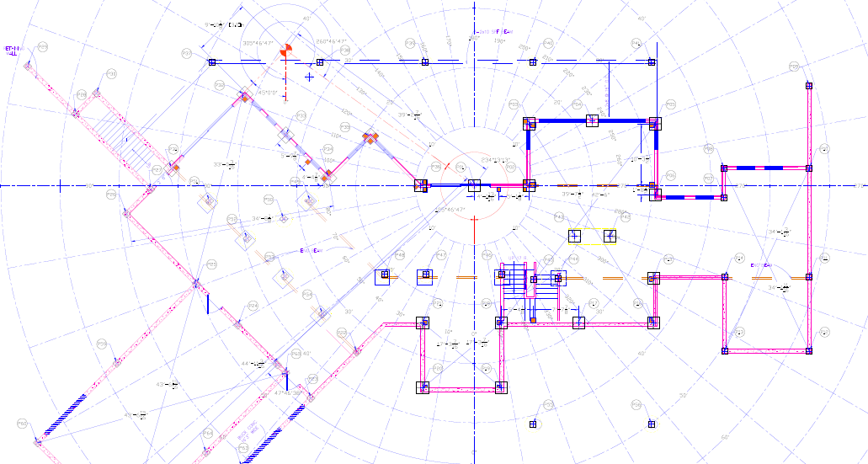Click the P37 pier tag bubble
This screenshot has height=464, width=868.
(187, 53)
